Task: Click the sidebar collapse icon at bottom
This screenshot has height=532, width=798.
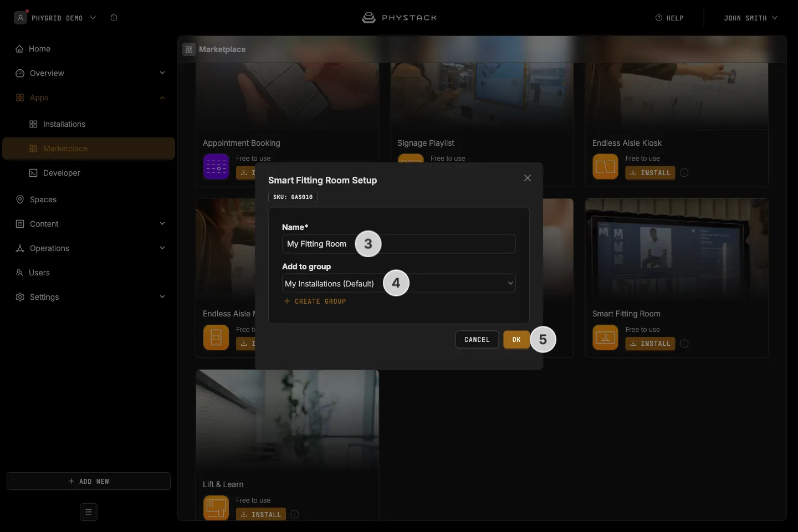Action: point(89,512)
